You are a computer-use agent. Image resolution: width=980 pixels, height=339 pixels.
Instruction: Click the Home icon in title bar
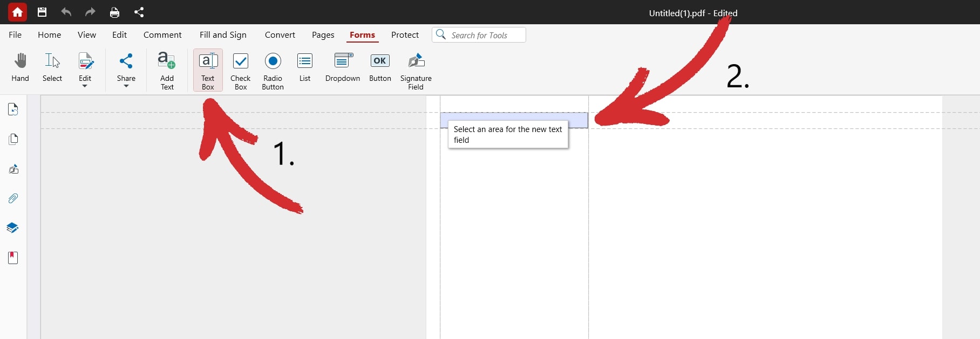pyautogui.click(x=17, y=12)
